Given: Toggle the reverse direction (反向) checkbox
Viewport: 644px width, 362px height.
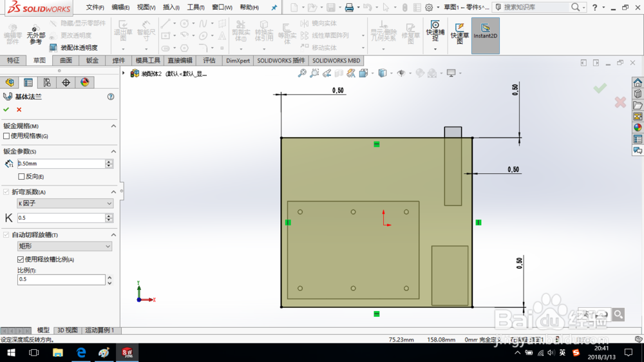Looking at the screenshot, I should [21, 176].
